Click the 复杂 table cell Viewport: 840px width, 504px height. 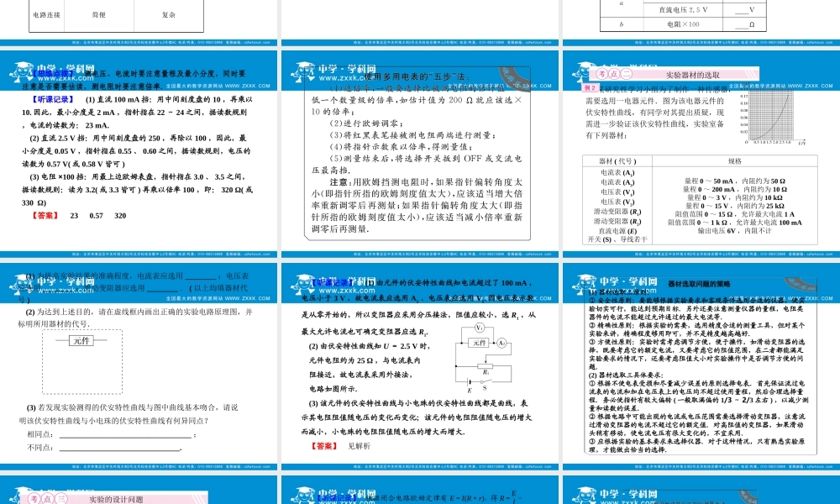click(169, 15)
